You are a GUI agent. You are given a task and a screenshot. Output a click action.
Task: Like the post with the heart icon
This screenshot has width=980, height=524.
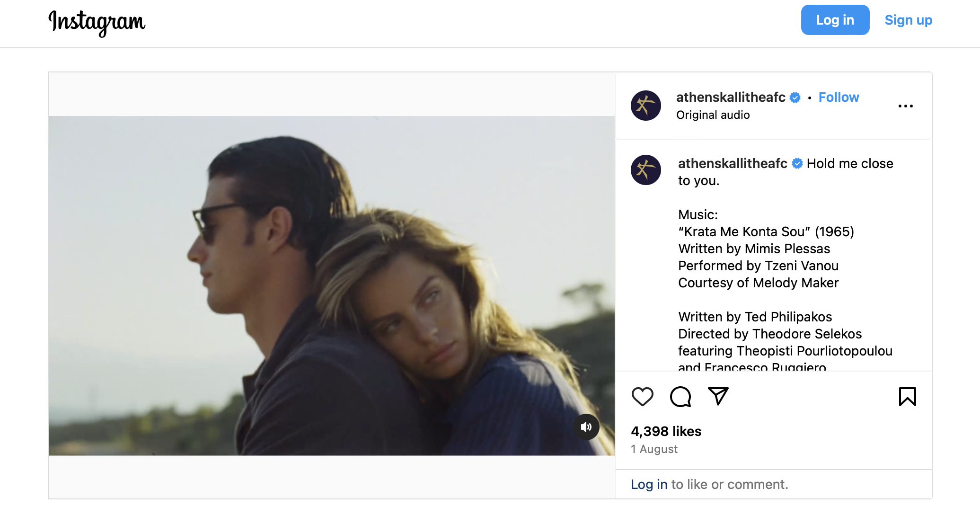[x=642, y=397]
